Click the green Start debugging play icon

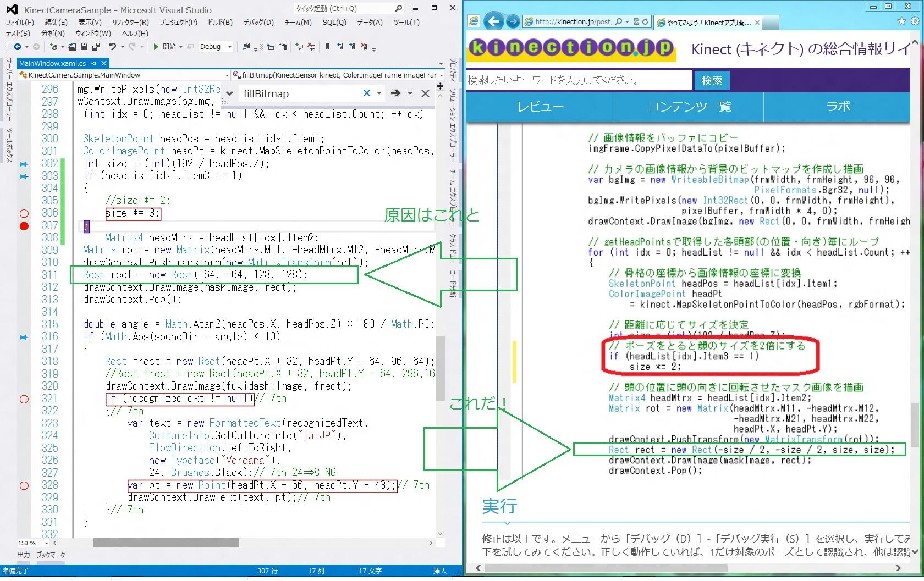(156, 47)
